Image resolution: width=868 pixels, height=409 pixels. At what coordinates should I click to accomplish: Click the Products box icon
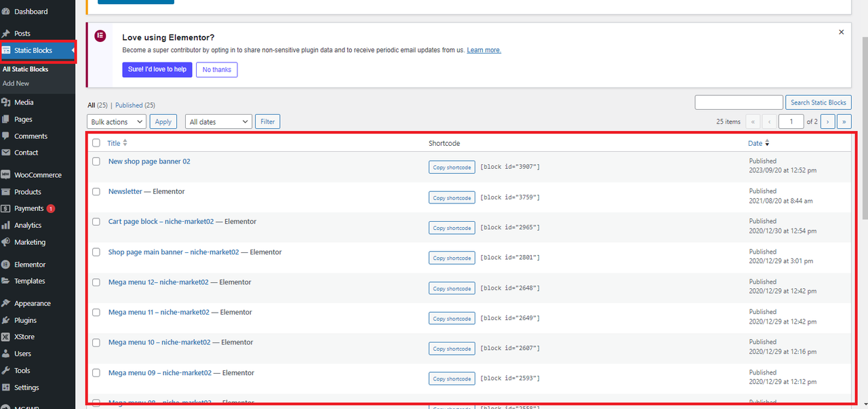(x=6, y=192)
